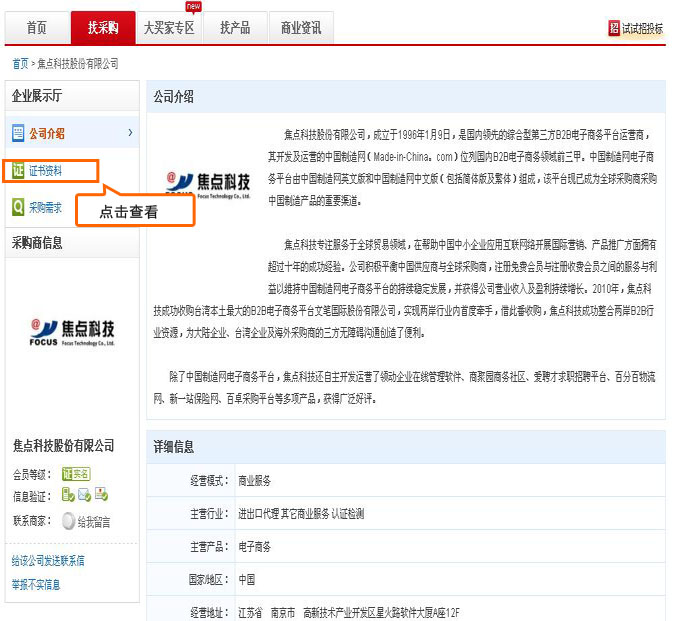The height and width of the screenshot is (621, 680).
Task: Click the phone verification icon
Action: pyautogui.click(x=68, y=495)
